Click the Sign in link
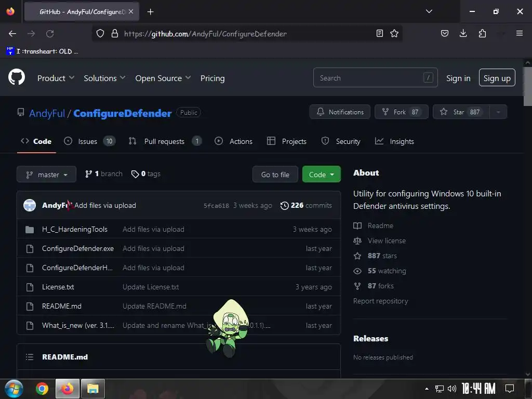The height and width of the screenshot is (399, 532). pos(458,78)
